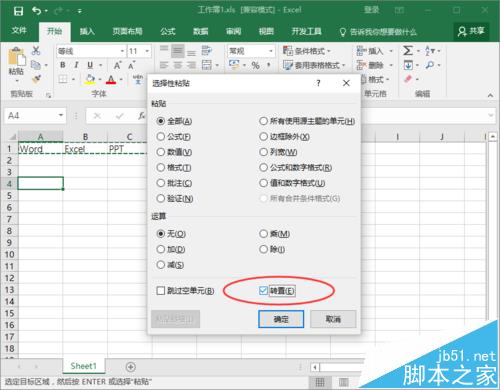Switch to the 插入 ribbon tab
The image size is (500, 390).
pyautogui.click(x=87, y=31)
